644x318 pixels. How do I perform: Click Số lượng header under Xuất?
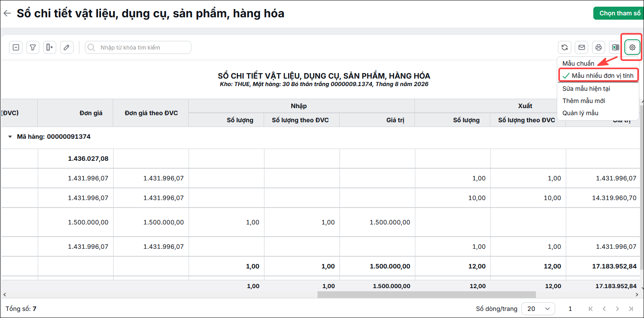(x=453, y=120)
